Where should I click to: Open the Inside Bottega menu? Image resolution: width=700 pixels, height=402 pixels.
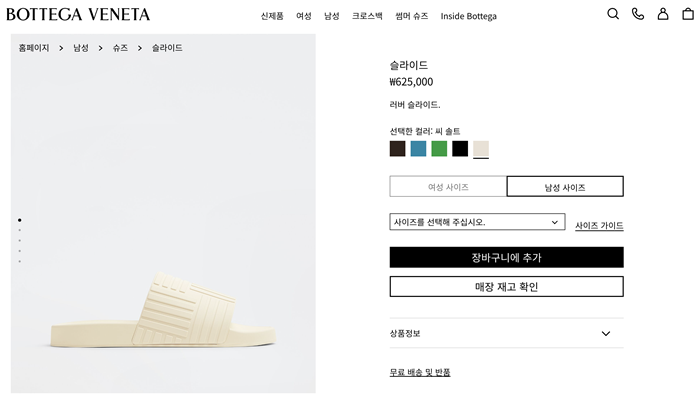click(x=468, y=16)
